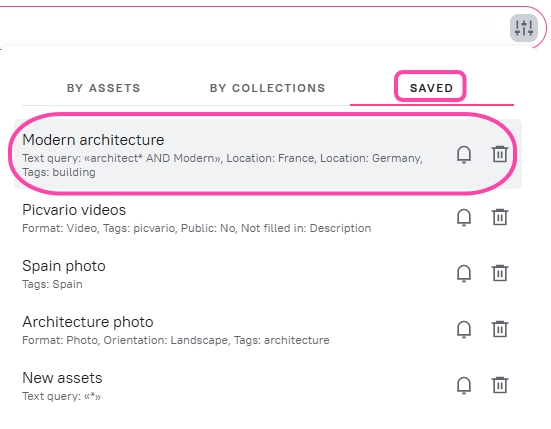The width and height of the screenshot is (551, 429).
Task: Click inside the search input field
Action: [x=253, y=27]
